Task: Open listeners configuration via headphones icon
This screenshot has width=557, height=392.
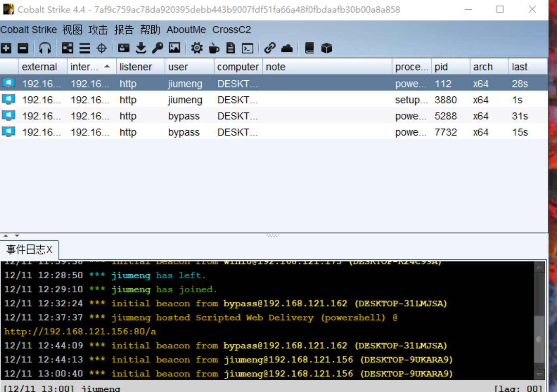Action: pyautogui.click(x=45, y=48)
